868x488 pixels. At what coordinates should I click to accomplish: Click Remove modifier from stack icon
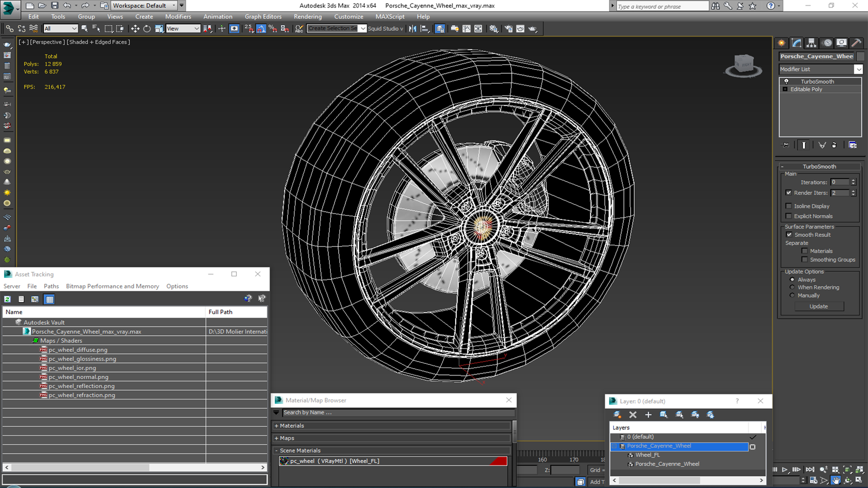[x=834, y=145]
